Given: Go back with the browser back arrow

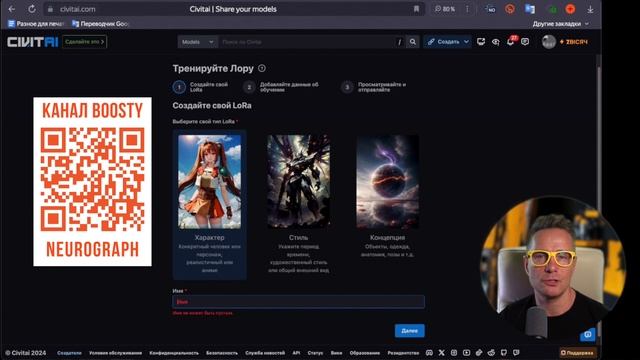Looking at the screenshot, I should click(12, 9).
